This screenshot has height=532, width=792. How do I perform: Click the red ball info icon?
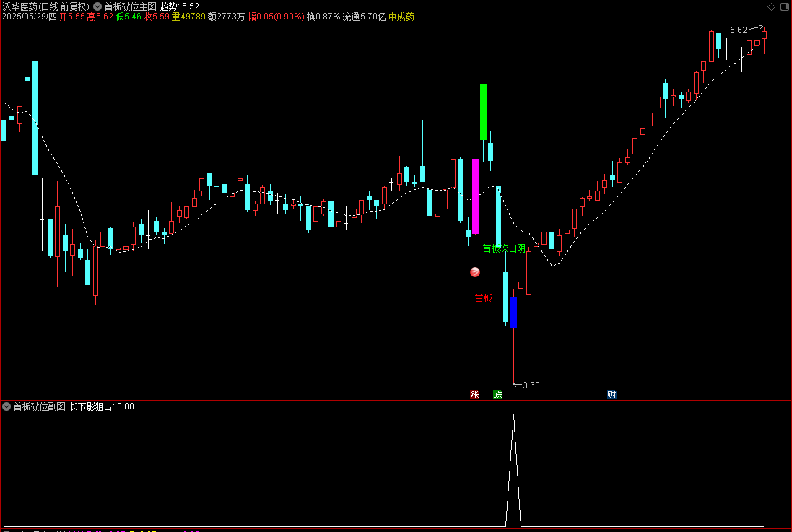(x=475, y=272)
